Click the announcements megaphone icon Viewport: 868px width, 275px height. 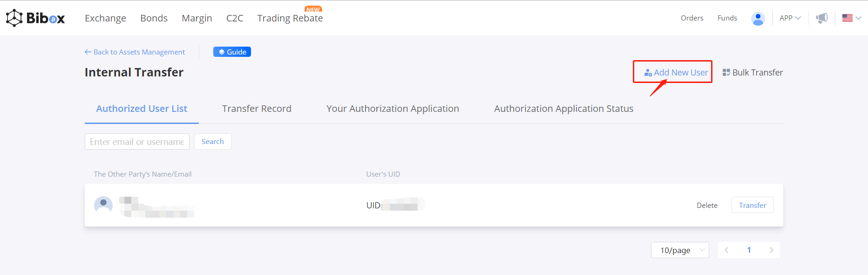pos(822,18)
